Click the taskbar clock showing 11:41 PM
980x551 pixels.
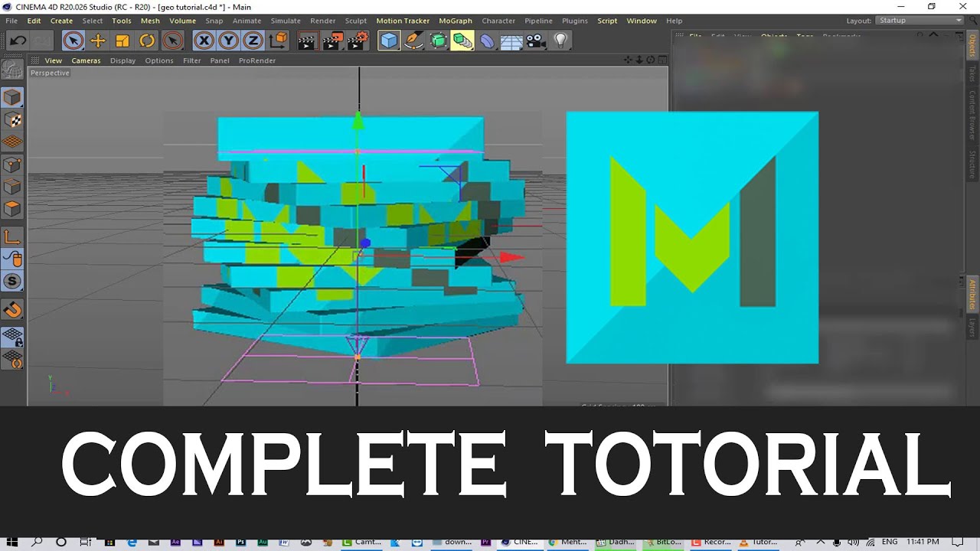pos(922,542)
